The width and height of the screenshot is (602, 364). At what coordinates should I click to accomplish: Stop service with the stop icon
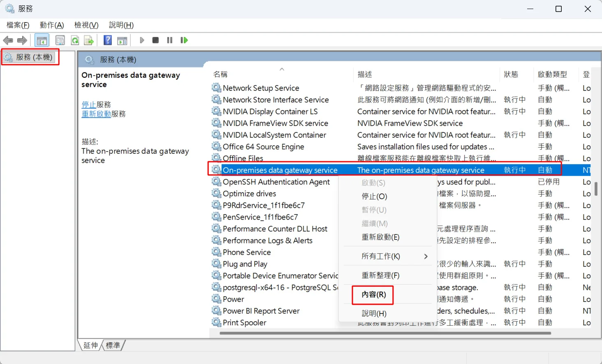click(155, 40)
